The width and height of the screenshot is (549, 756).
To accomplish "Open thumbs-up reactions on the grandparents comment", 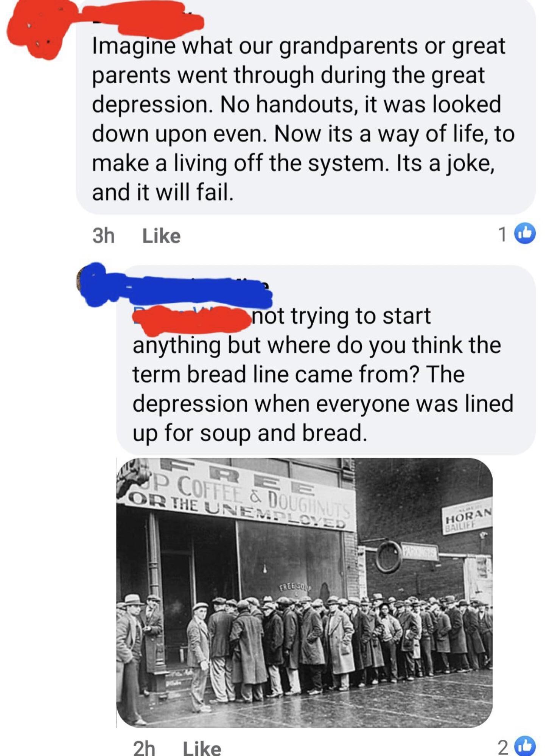I will [525, 233].
